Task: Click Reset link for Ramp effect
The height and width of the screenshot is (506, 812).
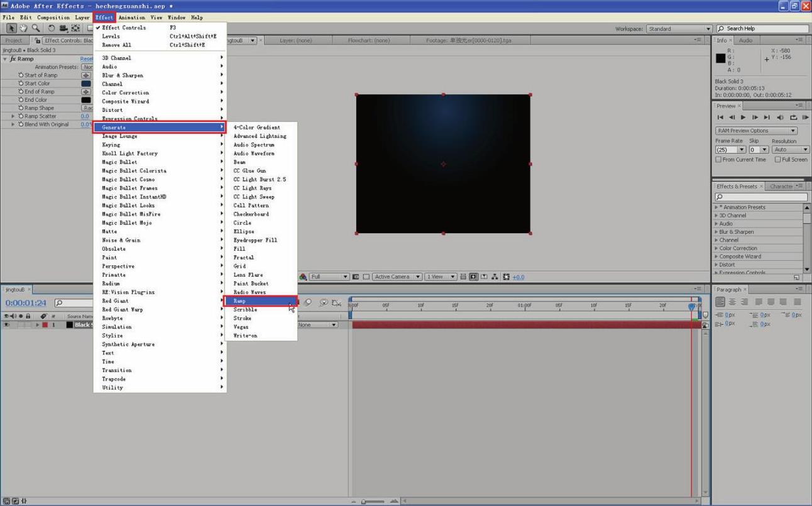Action: [x=87, y=59]
